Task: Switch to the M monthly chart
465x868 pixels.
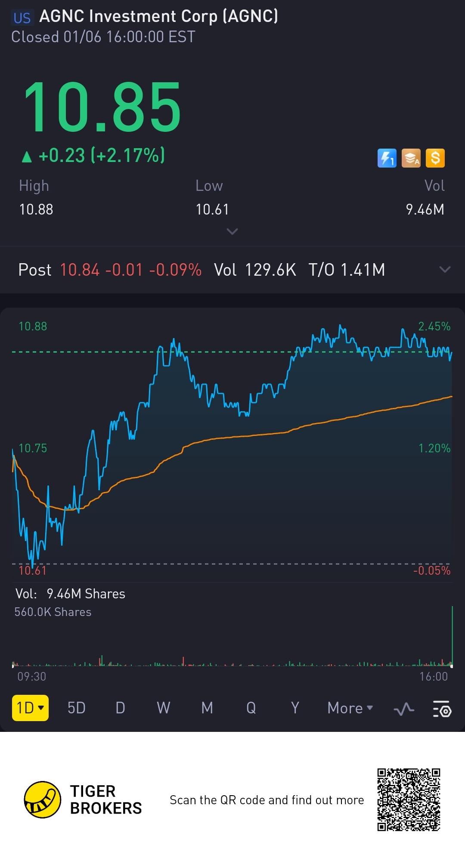Action: (207, 708)
